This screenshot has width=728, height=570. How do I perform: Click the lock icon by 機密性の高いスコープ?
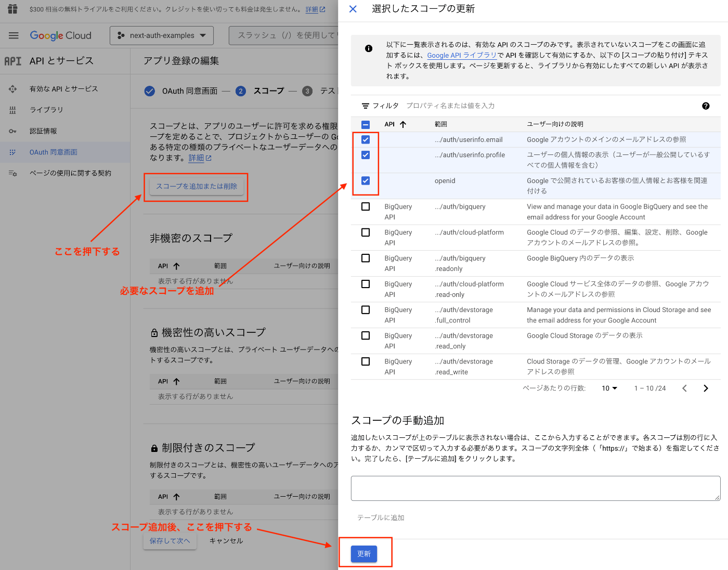[x=154, y=332]
